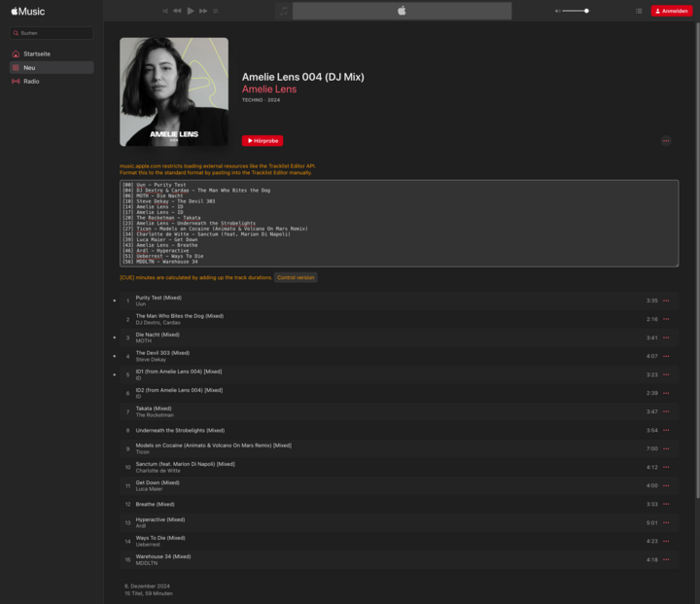This screenshot has height=604, width=700.
Task: Adjust the volume slider
Action: point(576,11)
